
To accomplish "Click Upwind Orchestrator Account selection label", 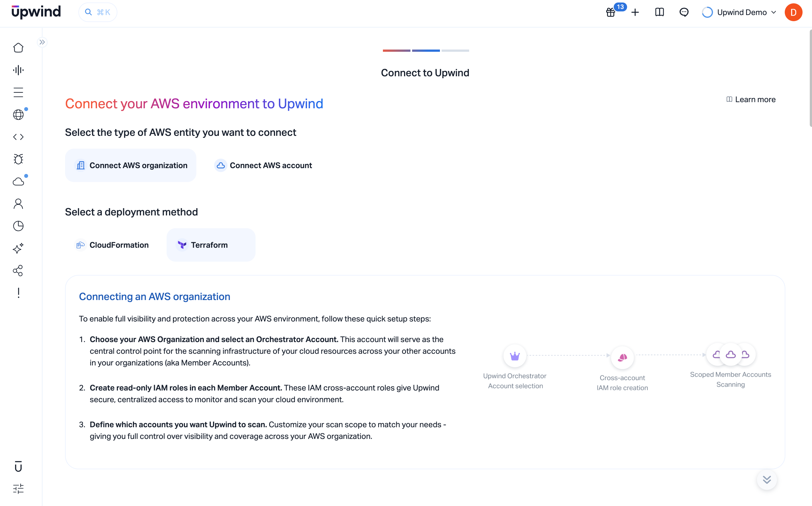I will click(515, 381).
